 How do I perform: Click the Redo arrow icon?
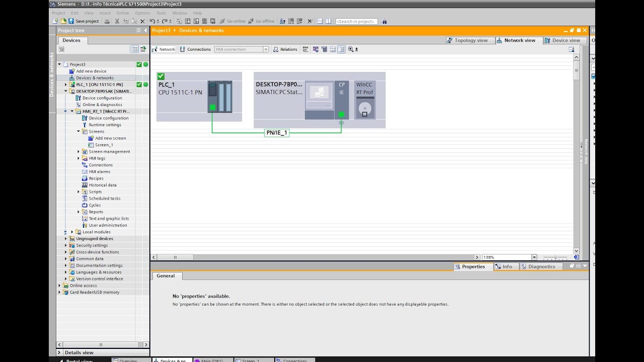pyautogui.click(x=164, y=21)
